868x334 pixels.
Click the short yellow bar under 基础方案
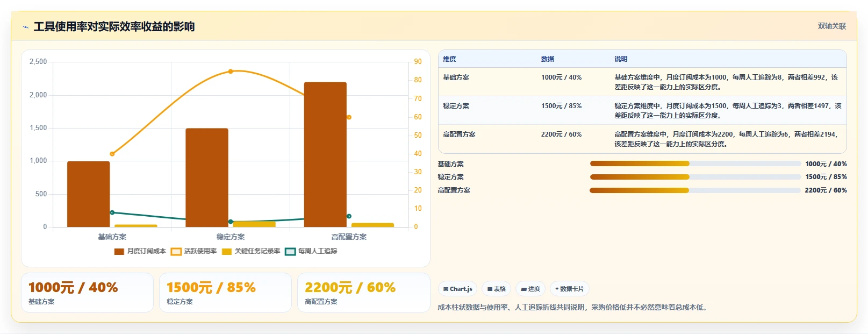pyautogui.click(x=136, y=226)
